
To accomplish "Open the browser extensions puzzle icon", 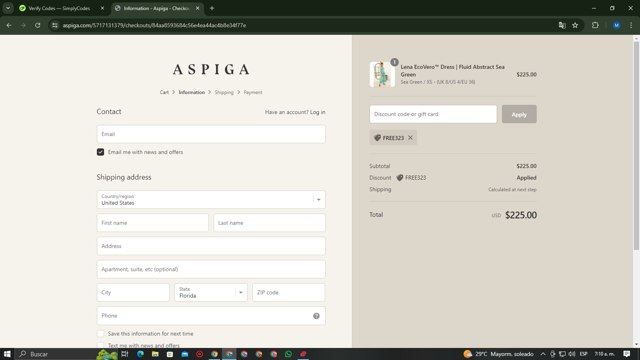I will pyautogui.click(x=595, y=25).
